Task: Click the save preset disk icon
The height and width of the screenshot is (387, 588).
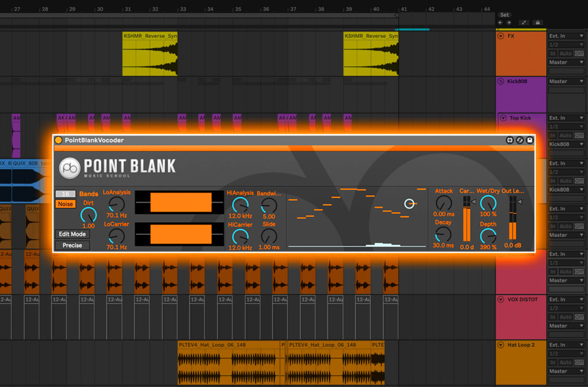Action: (x=529, y=140)
